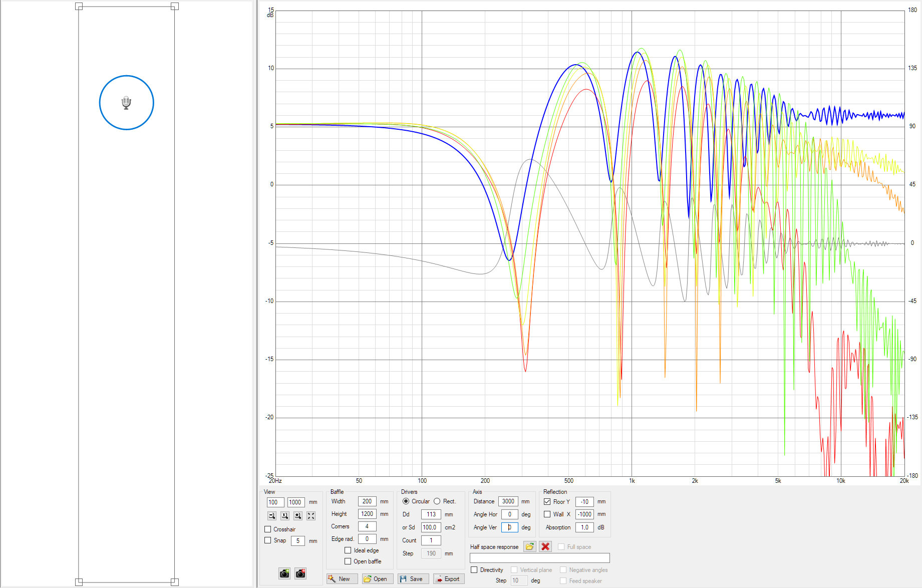Image resolution: width=922 pixels, height=588 pixels.
Task: Enable the Directivity checkbox
Action: click(x=474, y=570)
